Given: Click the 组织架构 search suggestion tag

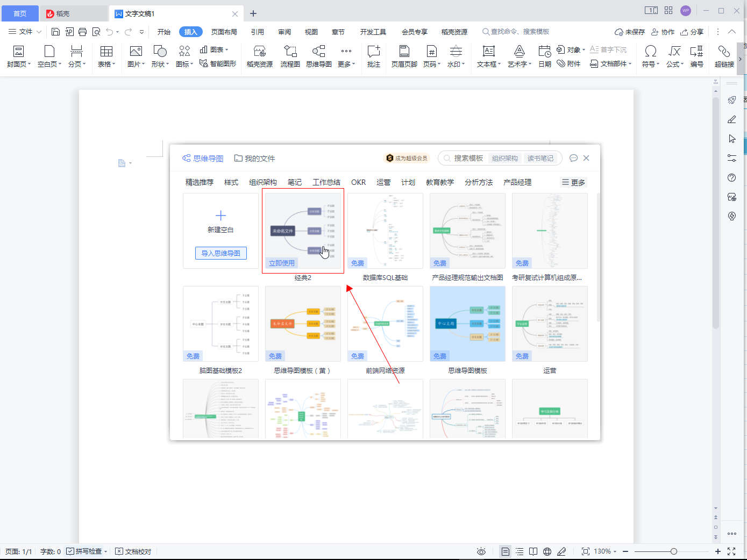Looking at the screenshot, I should [505, 158].
